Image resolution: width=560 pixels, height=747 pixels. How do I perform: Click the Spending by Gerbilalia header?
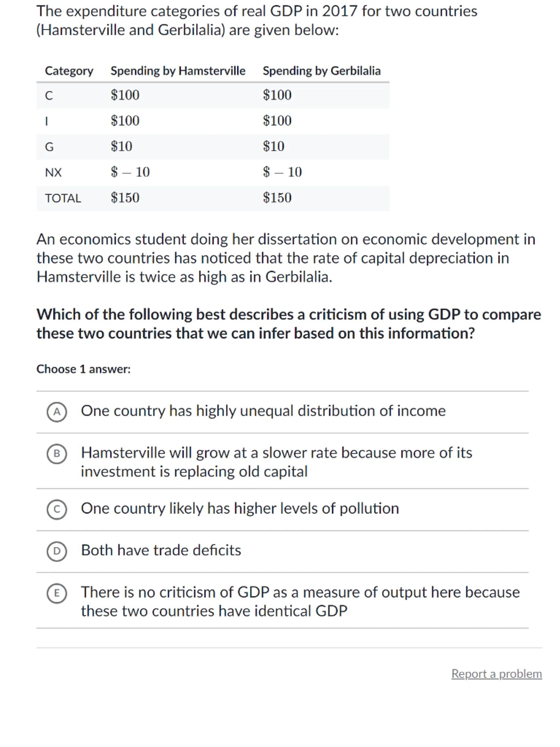(321, 71)
